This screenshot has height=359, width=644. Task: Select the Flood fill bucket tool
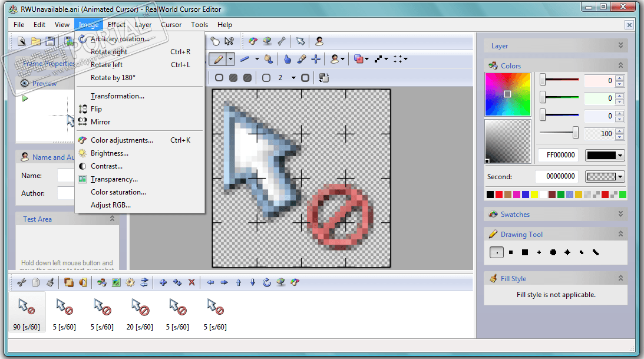click(269, 59)
